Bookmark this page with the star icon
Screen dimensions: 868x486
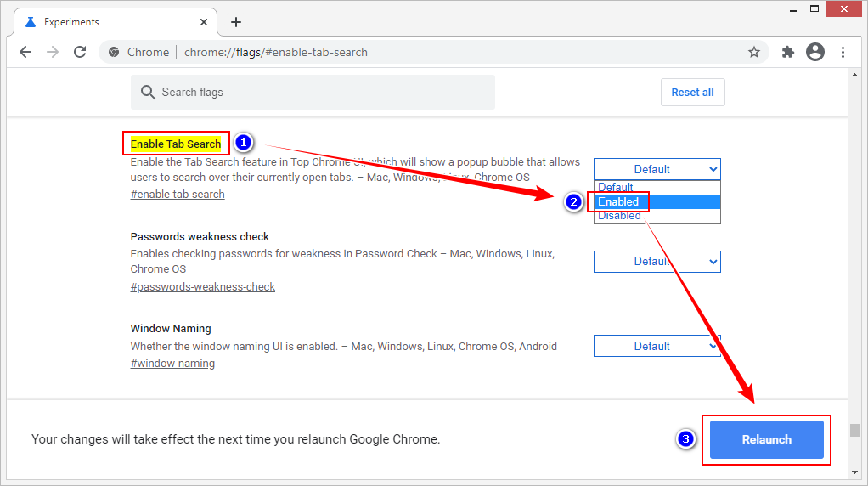754,52
